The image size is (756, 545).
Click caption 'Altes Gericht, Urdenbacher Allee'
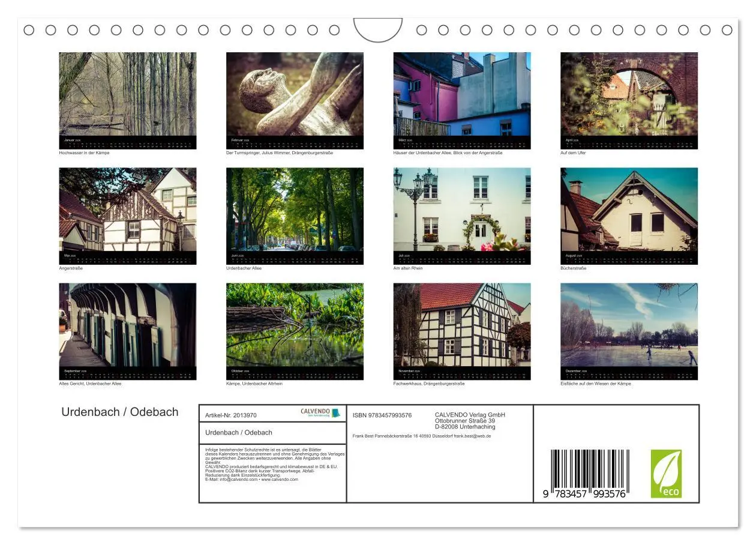click(90, 384)
